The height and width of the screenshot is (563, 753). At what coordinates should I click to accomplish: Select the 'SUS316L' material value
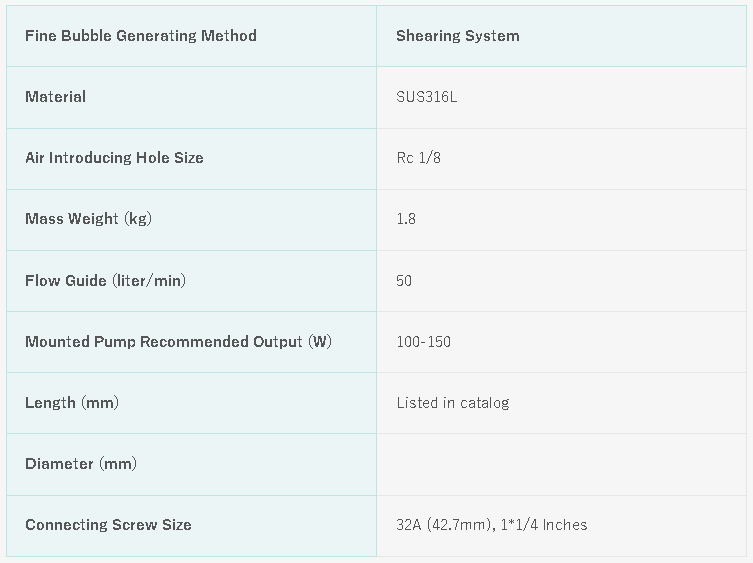click(427, 97)
